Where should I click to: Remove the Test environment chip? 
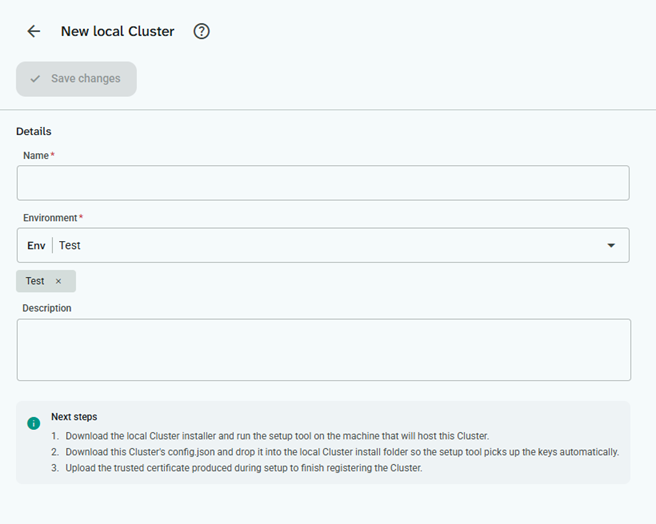59,281
